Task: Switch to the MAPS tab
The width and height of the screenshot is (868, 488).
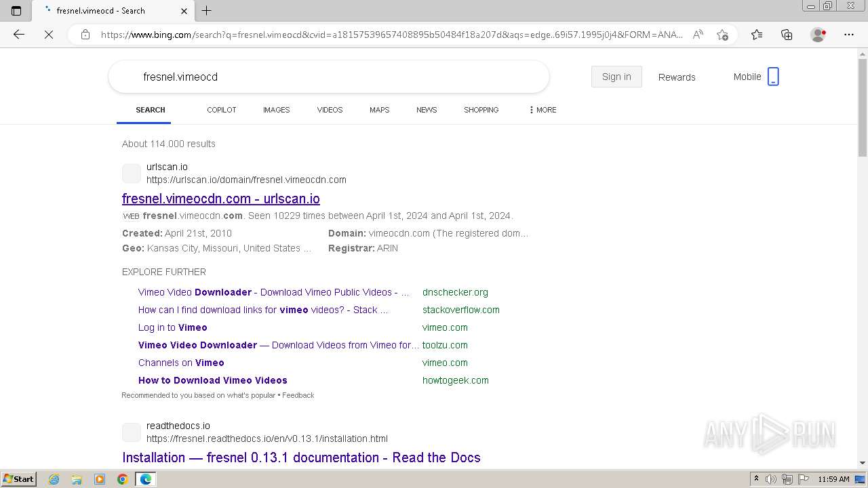Action: tap(380, 110)
